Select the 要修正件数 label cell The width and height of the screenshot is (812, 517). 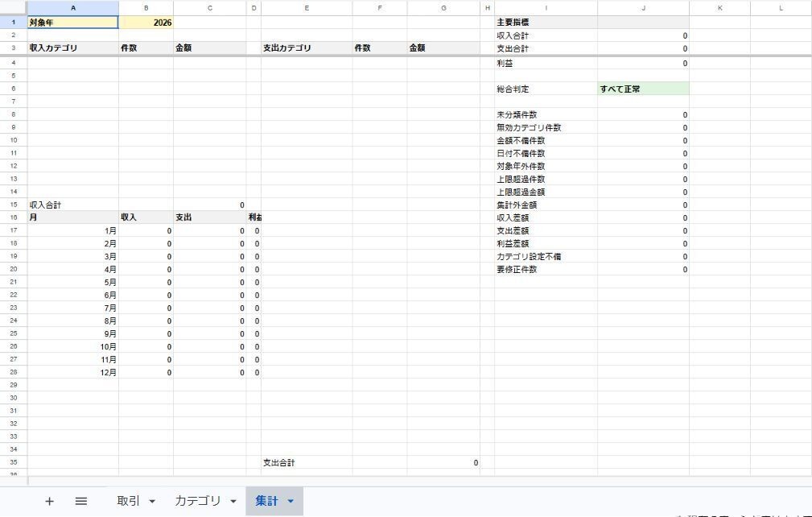tap(546, 270)
